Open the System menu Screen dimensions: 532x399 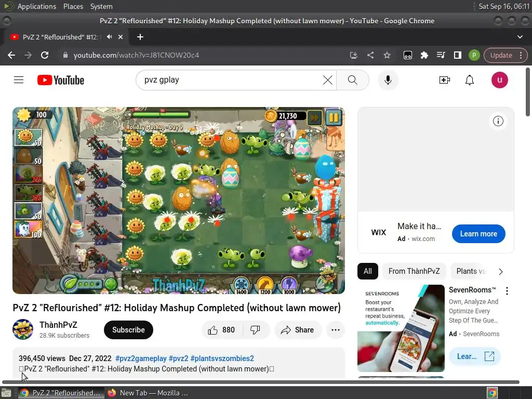pos(101,6)
